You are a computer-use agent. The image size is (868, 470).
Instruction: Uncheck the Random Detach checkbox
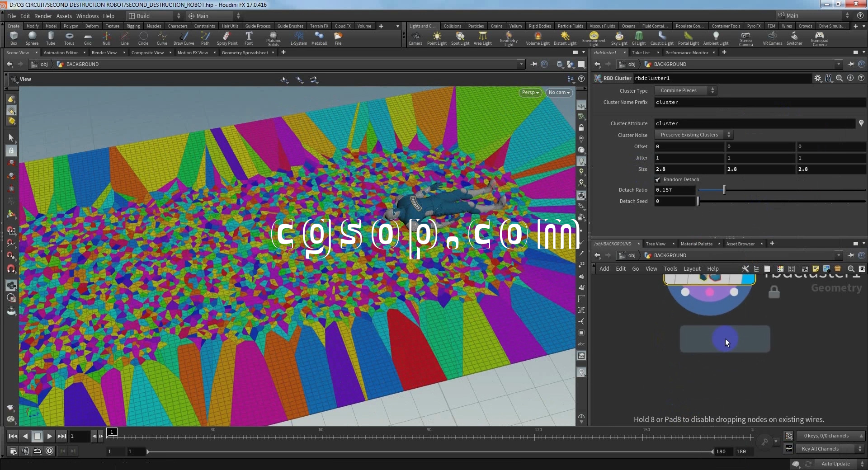point(658,180)
